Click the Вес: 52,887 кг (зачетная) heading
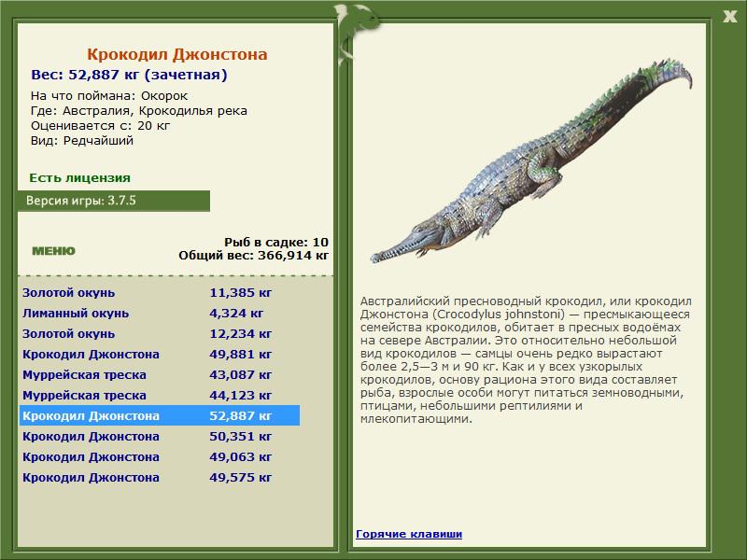The image size is (747, 560). tap(129, 75)
